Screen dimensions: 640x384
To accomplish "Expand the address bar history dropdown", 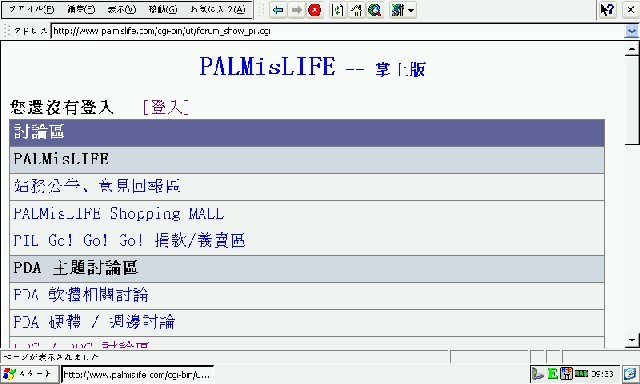I will (x=631, y=31).
